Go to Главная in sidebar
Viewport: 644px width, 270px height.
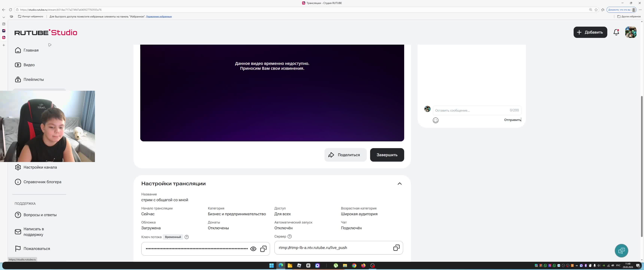(31, 50)
